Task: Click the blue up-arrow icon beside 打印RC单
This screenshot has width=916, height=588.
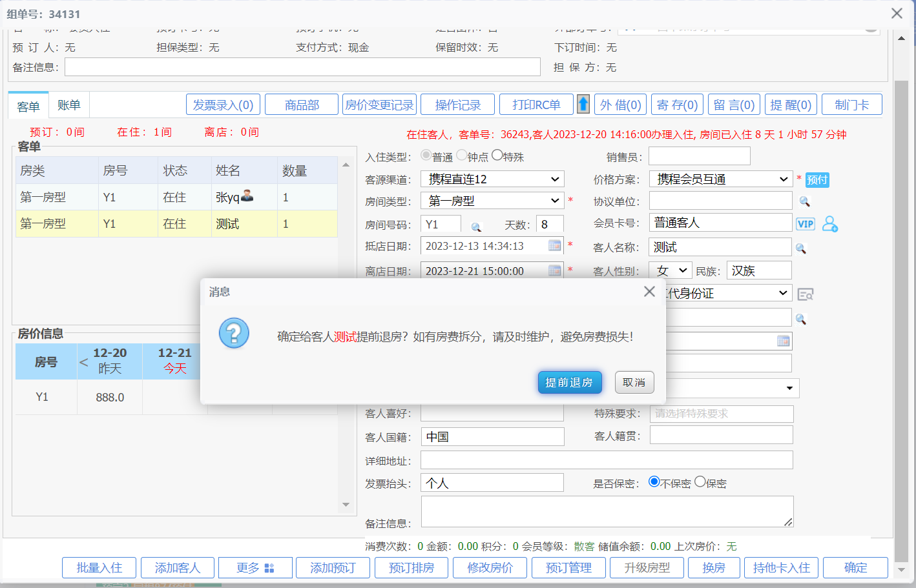Action: [x=583, y=104]
